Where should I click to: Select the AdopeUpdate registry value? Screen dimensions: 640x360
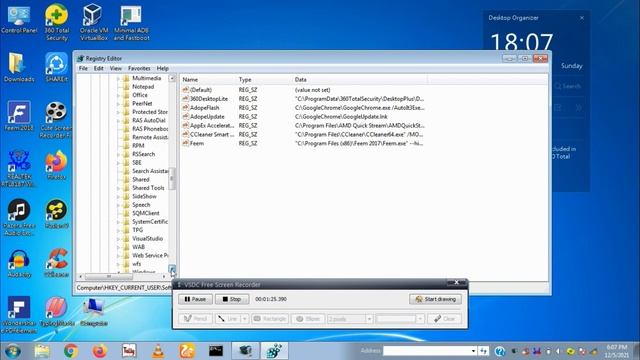(207, 117)
